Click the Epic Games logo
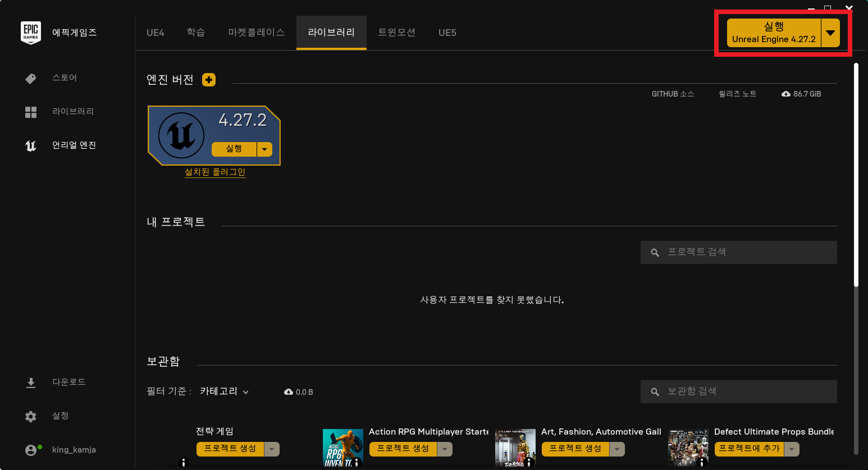Screen dimensions: 868x470 [31, 33]
